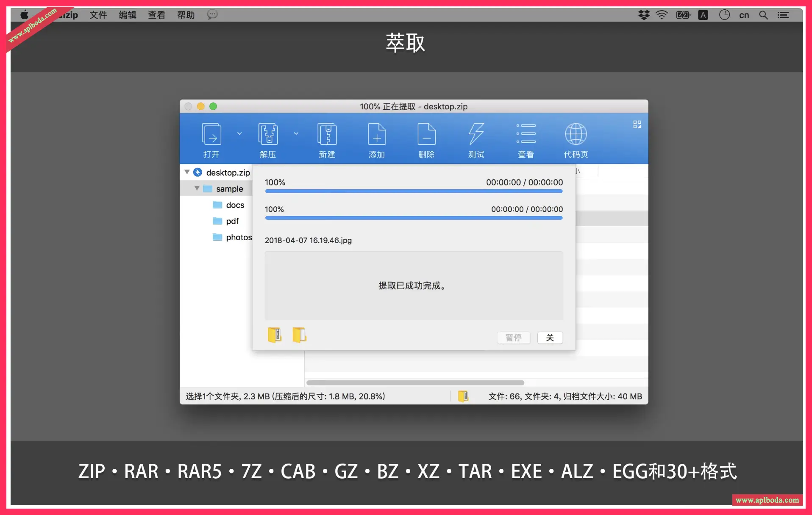Viewport: 812px width, 515px height.
Task: Click the 打开 (Open) toolbar icon
Action: point(211,135)
